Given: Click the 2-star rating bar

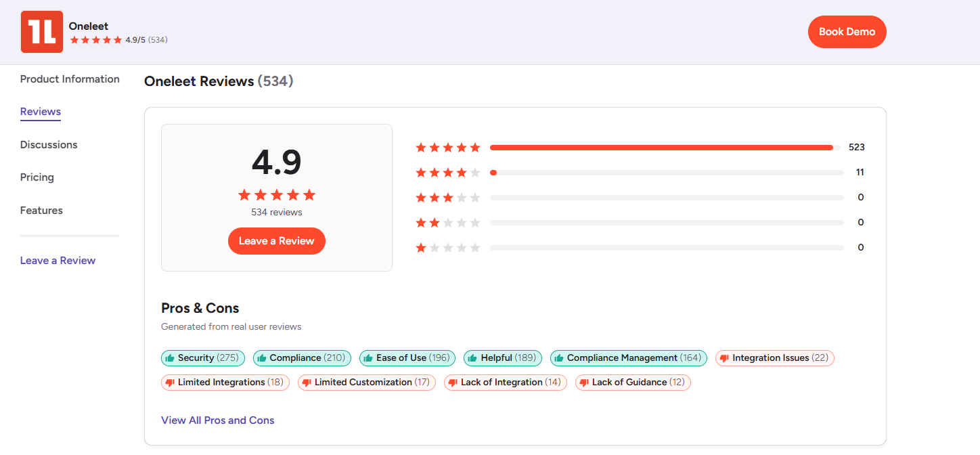Looking at the screenshot, I should [667, 223].
